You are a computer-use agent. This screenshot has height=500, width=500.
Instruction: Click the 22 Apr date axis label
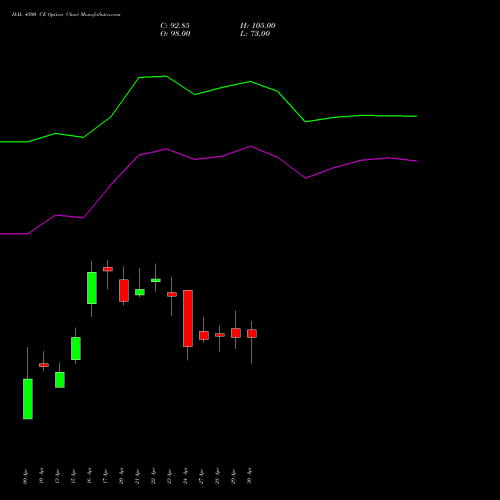point(154,477)
